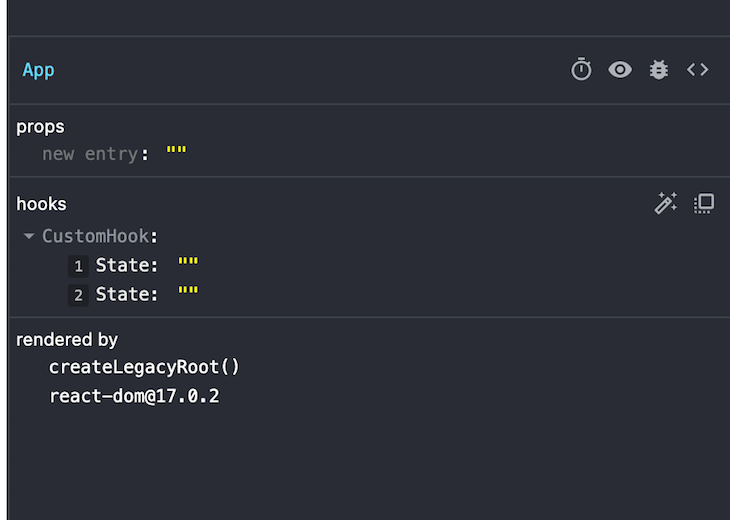Click the "new entry" prop name
The width and height of the screenshot is (730, 520).
[x=90, y=154]
